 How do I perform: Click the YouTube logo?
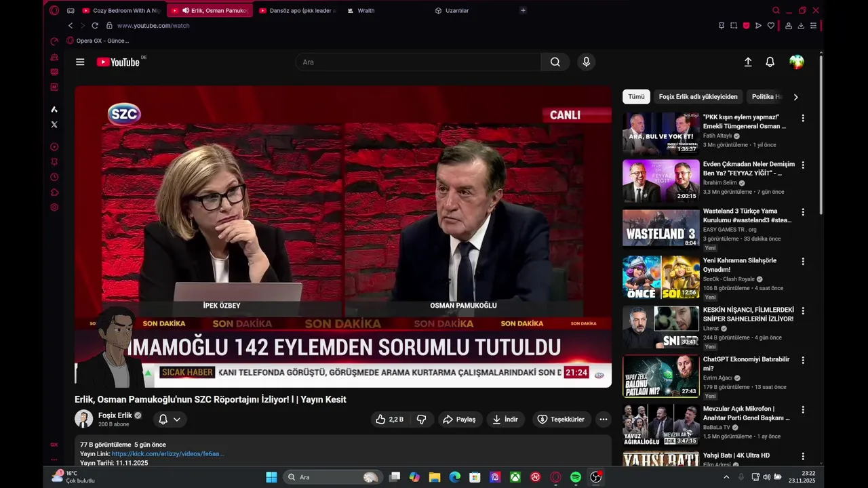tap(118, 62)
